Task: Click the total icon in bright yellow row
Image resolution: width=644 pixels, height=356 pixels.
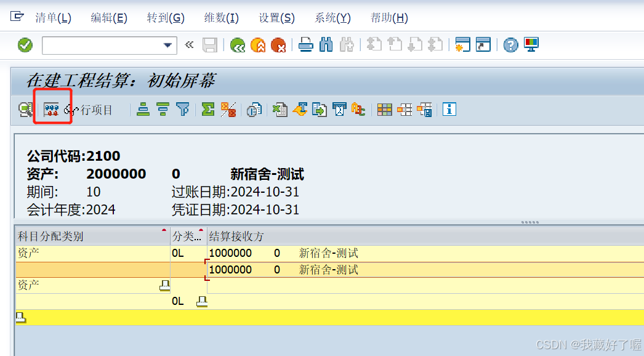Action: tap(21, 317)
